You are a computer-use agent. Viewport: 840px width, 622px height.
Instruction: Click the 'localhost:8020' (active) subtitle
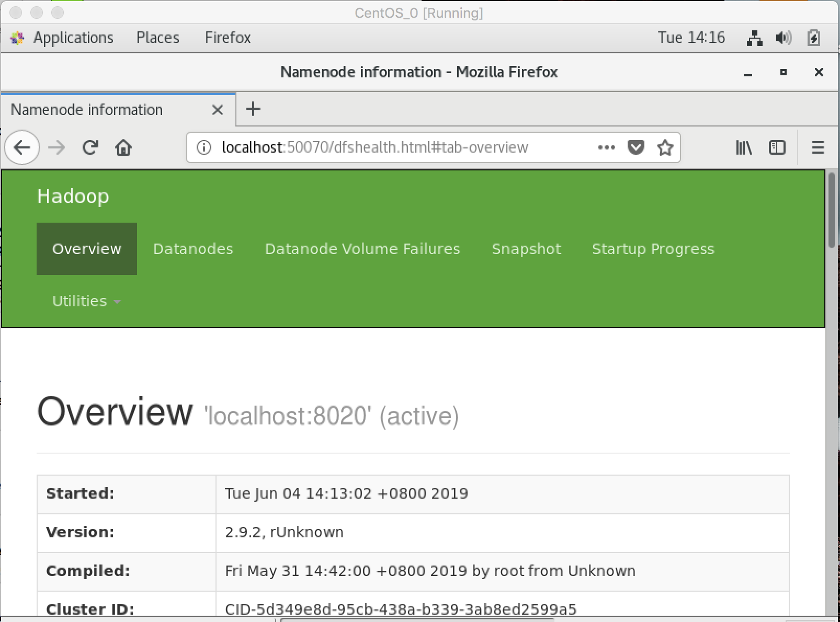[x=332, y=416]
